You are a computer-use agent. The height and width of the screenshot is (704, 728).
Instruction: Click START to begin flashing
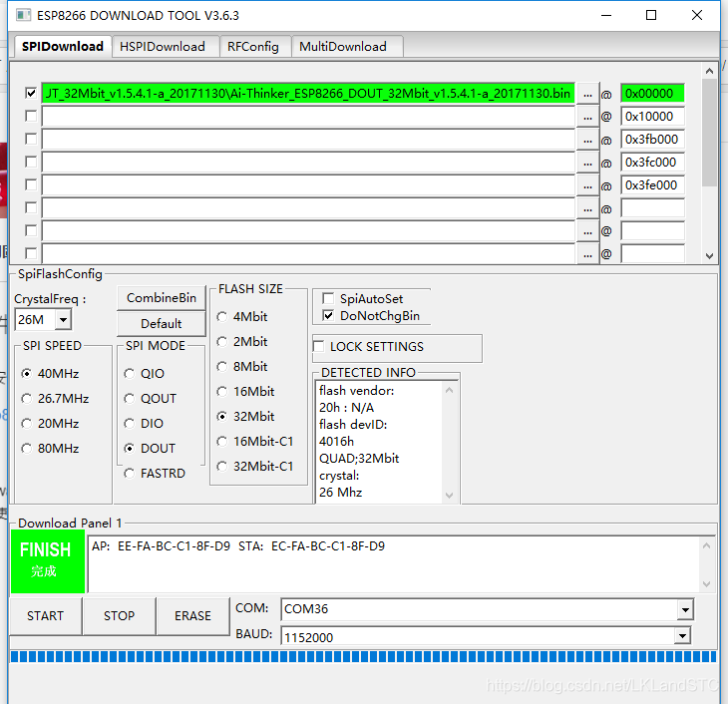click(x=45, y=616)
